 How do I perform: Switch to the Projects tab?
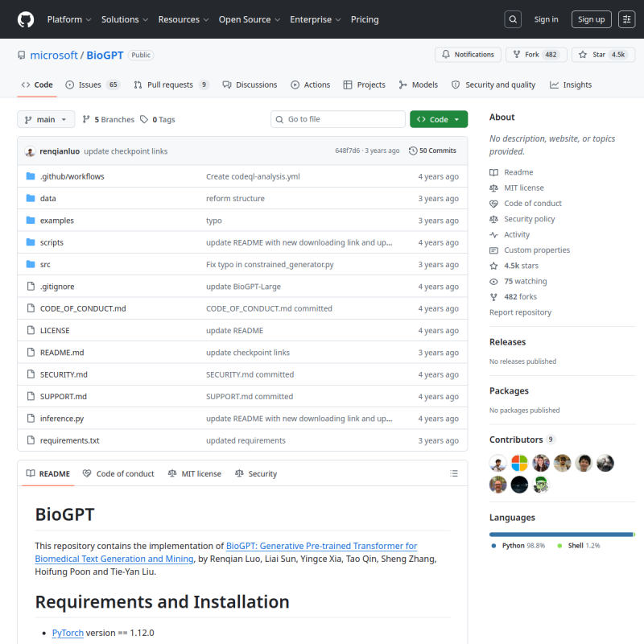click(x=365, y=85)
